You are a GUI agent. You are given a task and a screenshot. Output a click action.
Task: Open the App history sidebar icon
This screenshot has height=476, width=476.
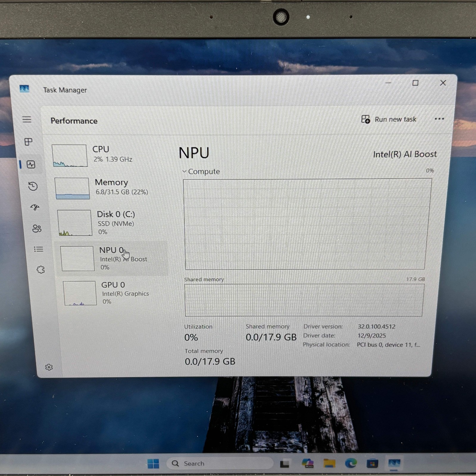coord(33,186)
